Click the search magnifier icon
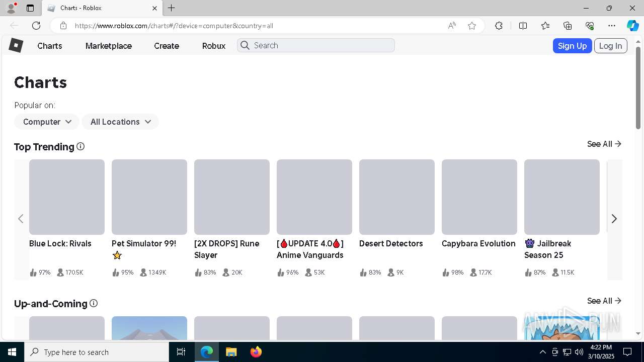 (x=245, y=45)
